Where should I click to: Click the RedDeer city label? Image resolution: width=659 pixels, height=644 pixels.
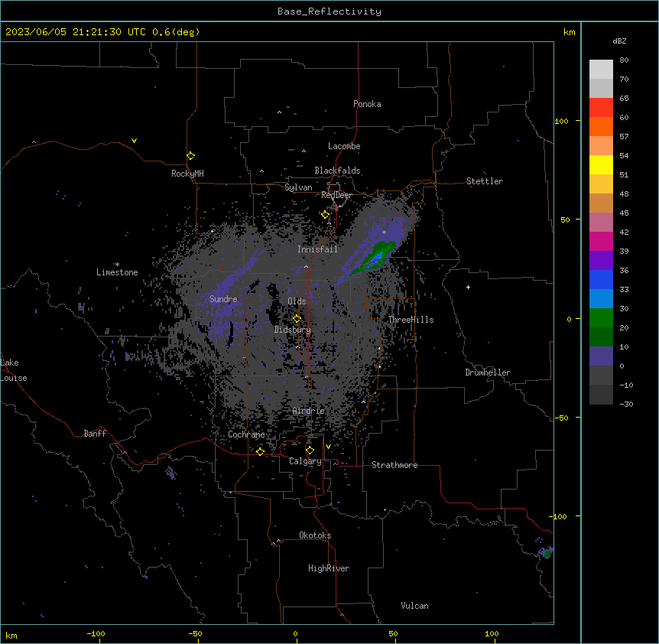click(x=336, y=195)
